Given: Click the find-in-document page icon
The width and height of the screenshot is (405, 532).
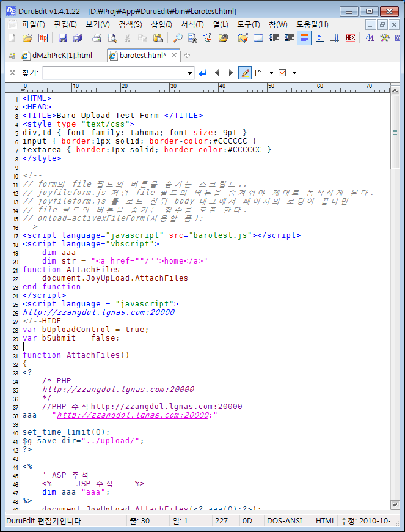Looking at the screenshot, I should 192,38.
